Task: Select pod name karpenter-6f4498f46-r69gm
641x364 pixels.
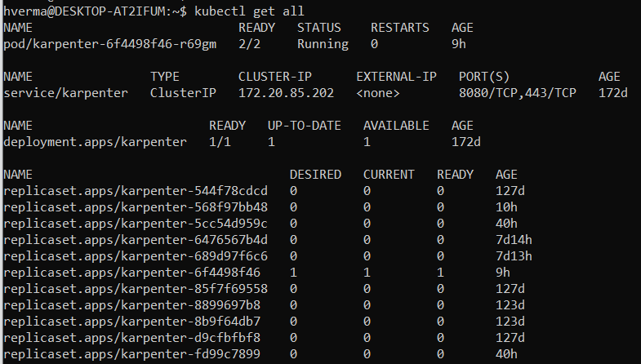Action: 110,44
